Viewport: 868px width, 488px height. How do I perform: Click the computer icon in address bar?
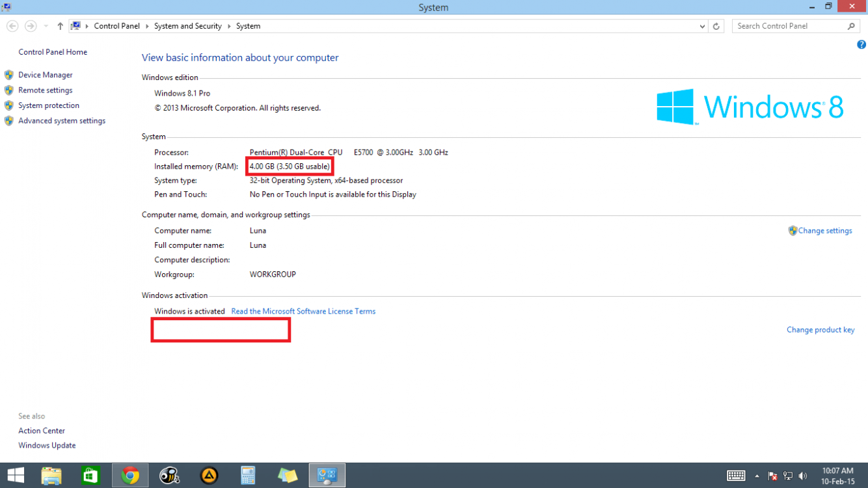[75, 26]
